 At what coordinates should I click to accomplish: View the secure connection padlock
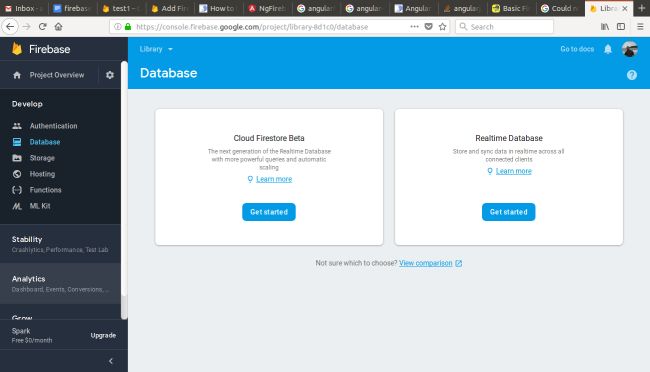(x=128, y=27)
